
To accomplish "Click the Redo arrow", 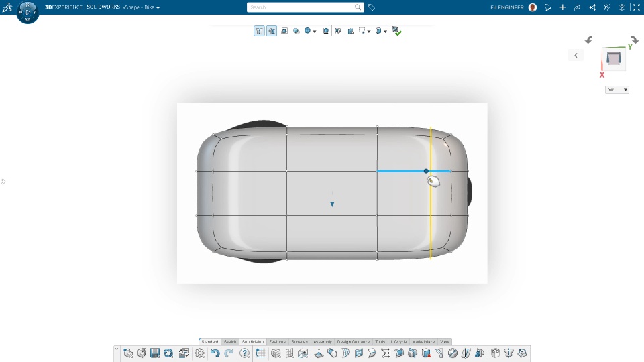I will point(229,353).
